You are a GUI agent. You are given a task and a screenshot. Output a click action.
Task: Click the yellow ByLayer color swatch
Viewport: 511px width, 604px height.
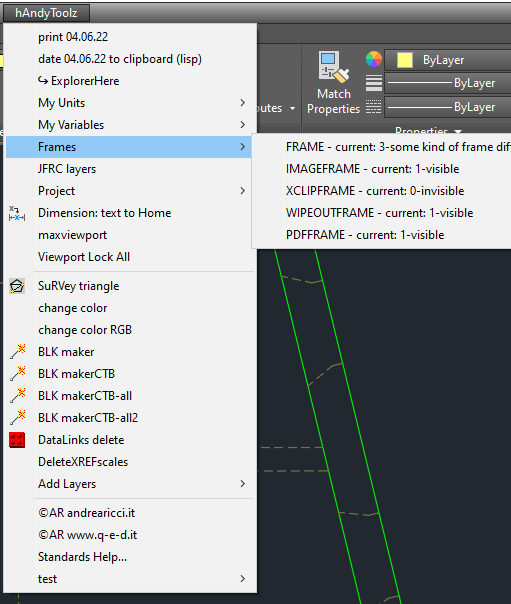[405, 60]
